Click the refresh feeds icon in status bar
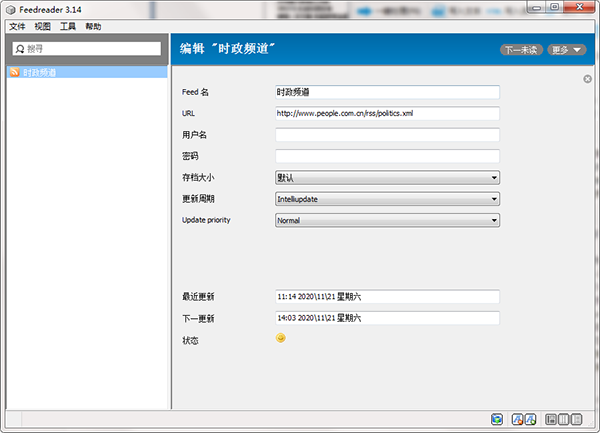 [x=497, y=419]
